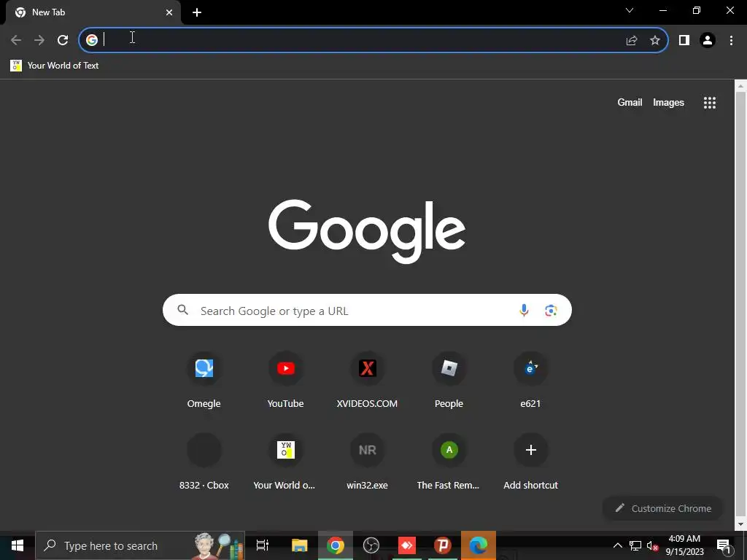This screenshot has width=747, height=560.
Task: Open the YouTube shortcut
Action: click(x=285, y=380)
